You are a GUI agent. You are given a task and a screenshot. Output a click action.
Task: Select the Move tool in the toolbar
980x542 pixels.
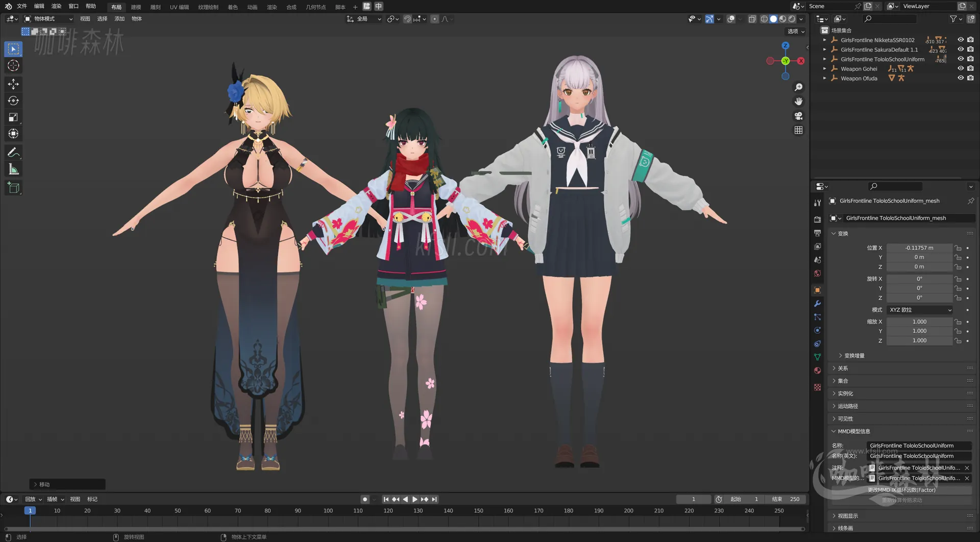point(13,84)
